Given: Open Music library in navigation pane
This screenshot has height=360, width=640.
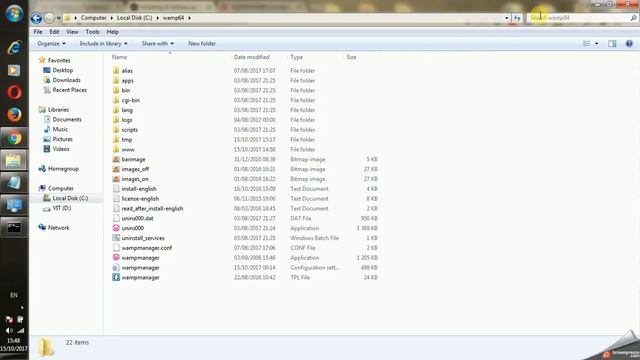Looking at the screenshot, I should click(x=60, y=129).
